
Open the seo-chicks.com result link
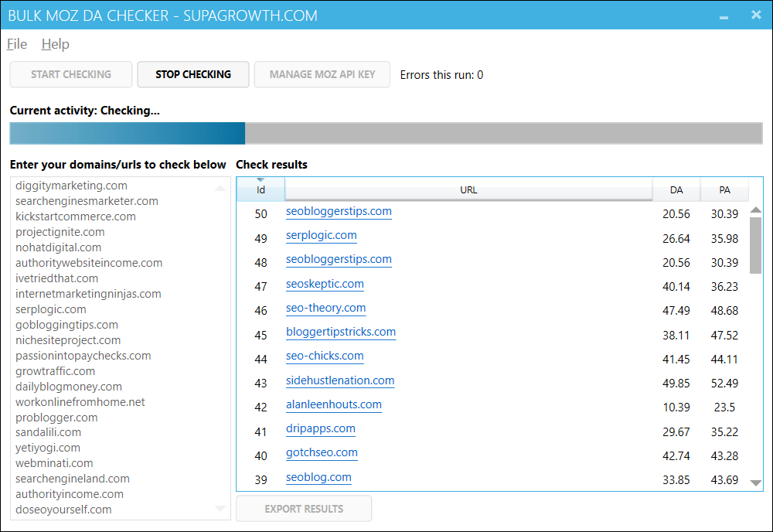tap(325, 356)
